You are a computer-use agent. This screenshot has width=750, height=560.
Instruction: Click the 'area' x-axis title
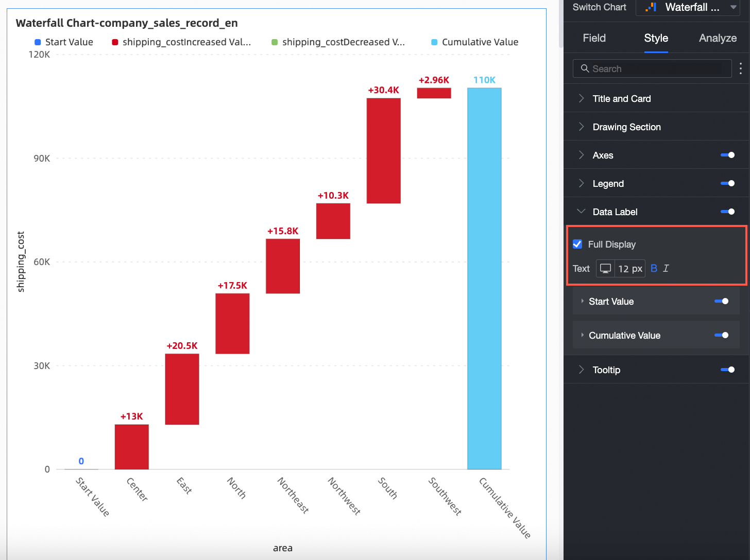pyautogui.click(x=283, y=548)
